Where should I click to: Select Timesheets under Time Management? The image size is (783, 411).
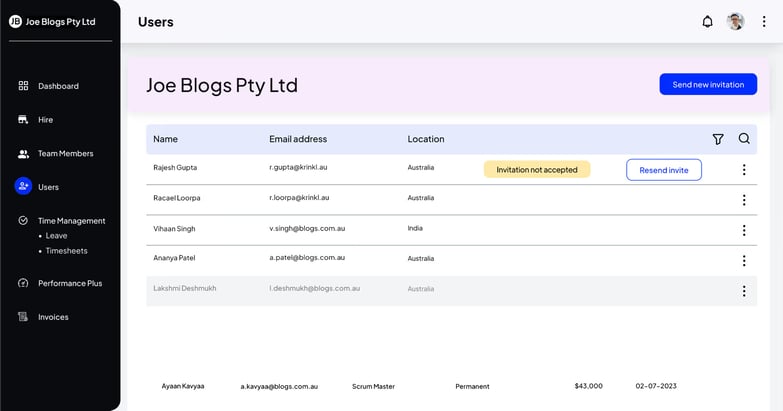coord(64,251)
